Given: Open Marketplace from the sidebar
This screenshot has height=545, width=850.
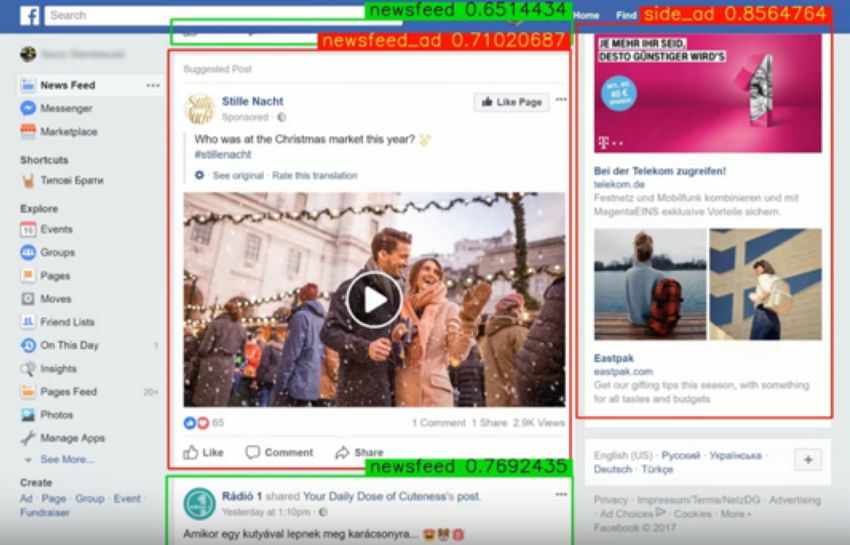Looking at the screenshot, I should 69,132.
